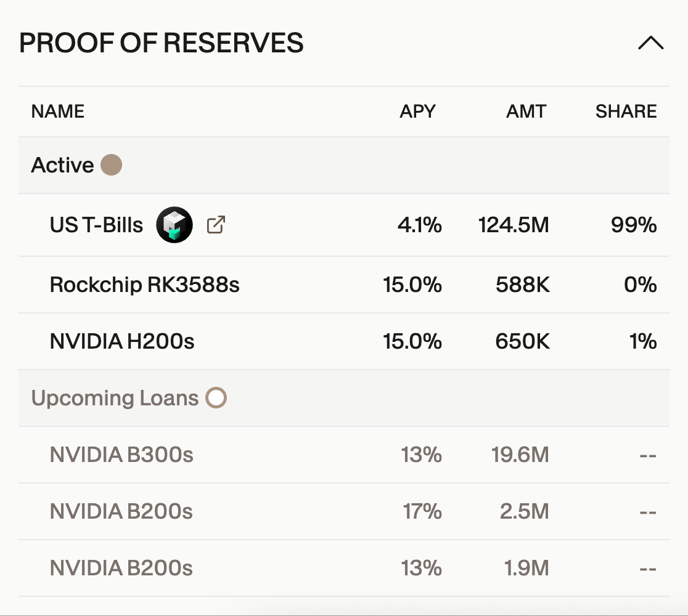The width and height of the screenshot is (688, 616).
Task: Collapse the Proof of Reserves section
Action: click(650, 43)
